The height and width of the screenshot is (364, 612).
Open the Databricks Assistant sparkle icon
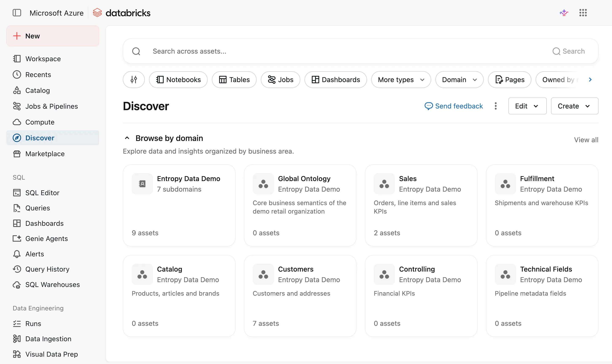[564, 12]
